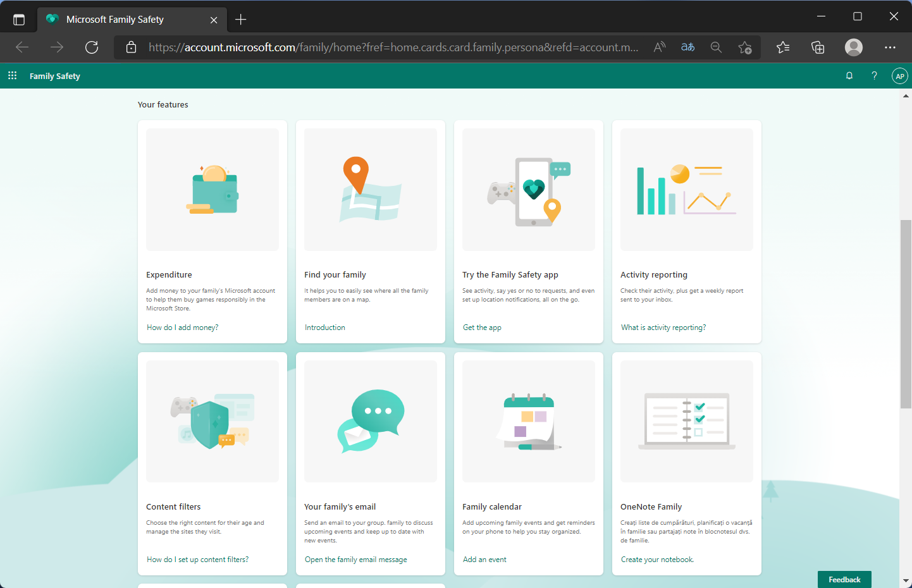This screenshot has height=588, width=912.
Task: Open a new browser tab
Action: [x=241, y=20]
